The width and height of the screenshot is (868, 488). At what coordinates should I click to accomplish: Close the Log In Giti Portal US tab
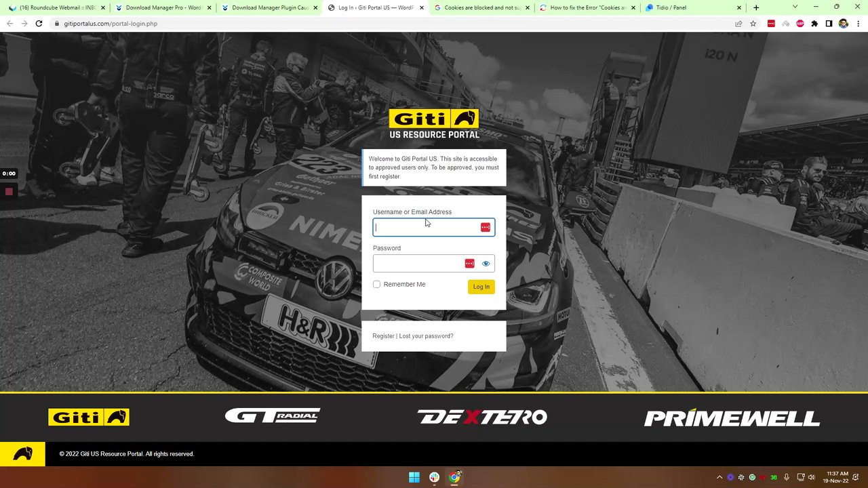(x=422, y=7)
